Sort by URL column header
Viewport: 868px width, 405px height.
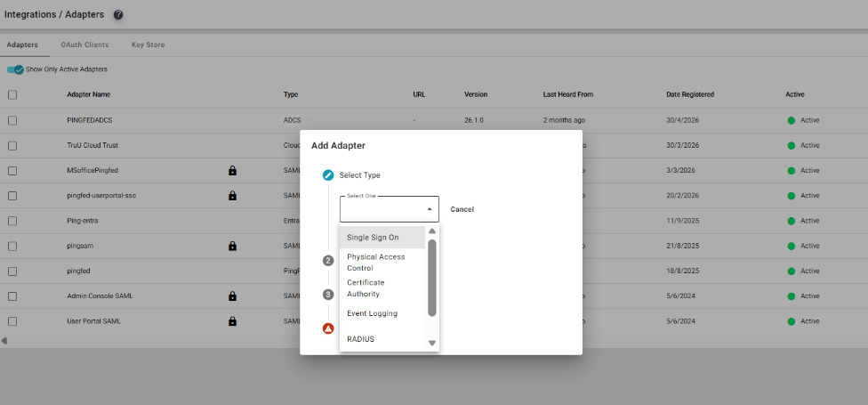click(x=419, y=94)
